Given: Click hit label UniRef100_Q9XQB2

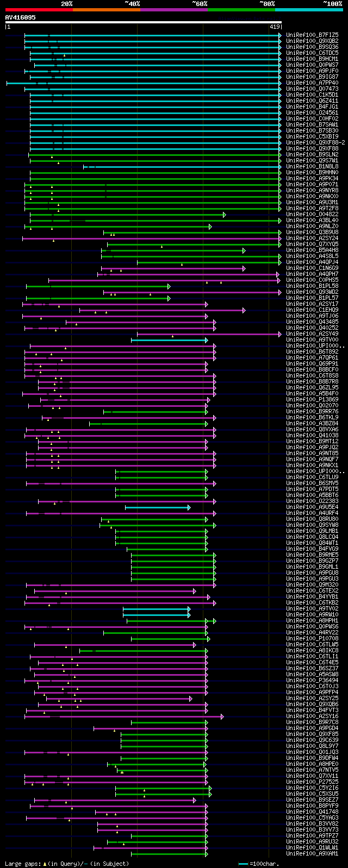Looking at the screenshot, I should point(312,41).
